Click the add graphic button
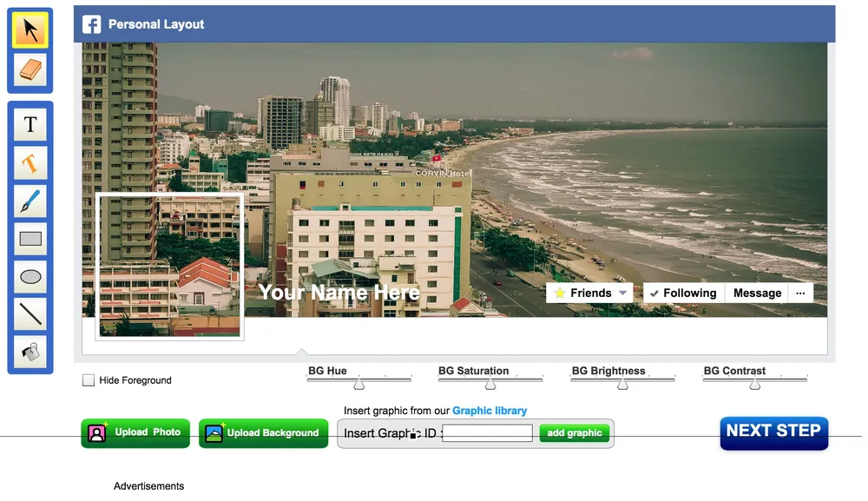The width and height of the screenshot is (868, 501). click(x=575, y=433)
